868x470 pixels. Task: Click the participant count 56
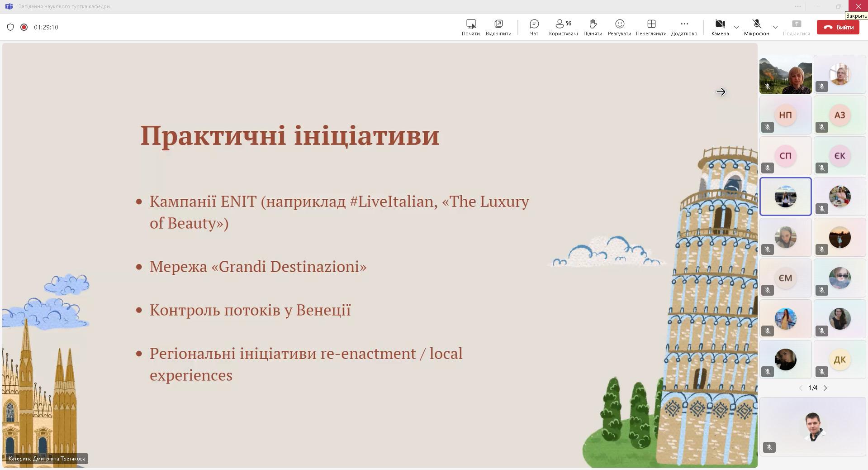(569, 23)
